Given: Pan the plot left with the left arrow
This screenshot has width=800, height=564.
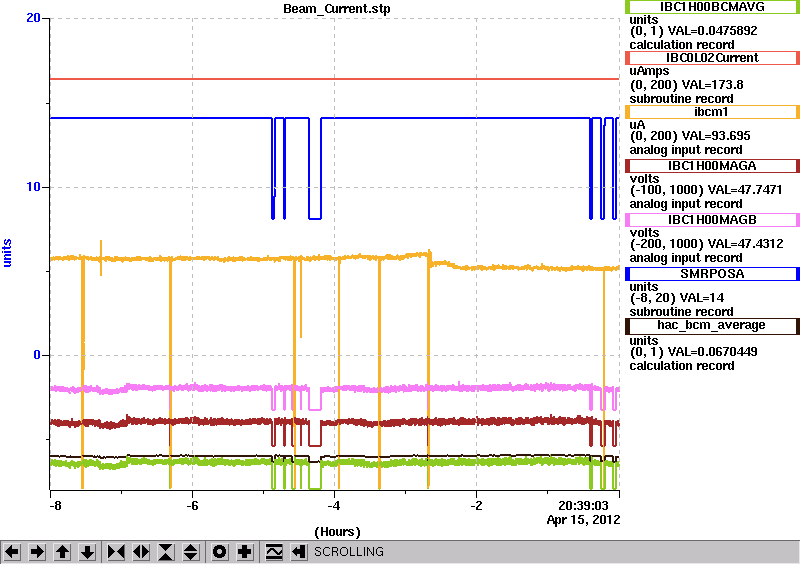Looking at the screenshot, I should 12,552.
